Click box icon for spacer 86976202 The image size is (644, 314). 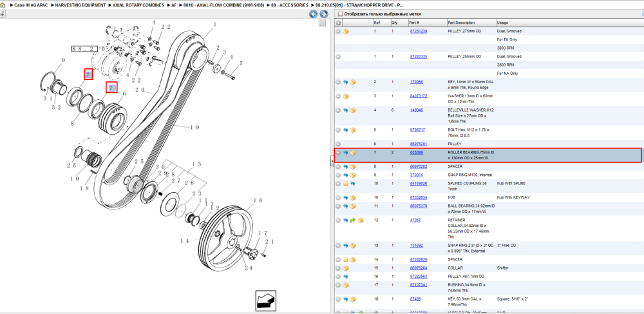[353, 167]
